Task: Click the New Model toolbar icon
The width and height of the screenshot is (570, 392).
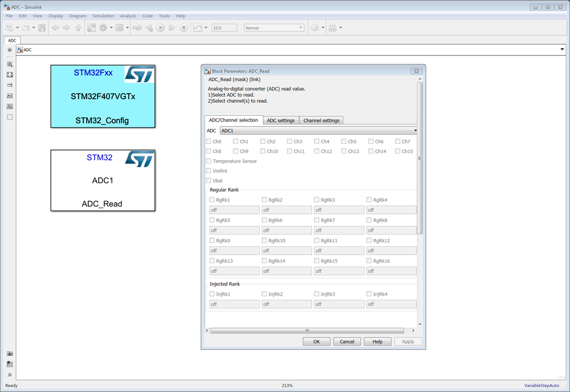Action: 10,27
